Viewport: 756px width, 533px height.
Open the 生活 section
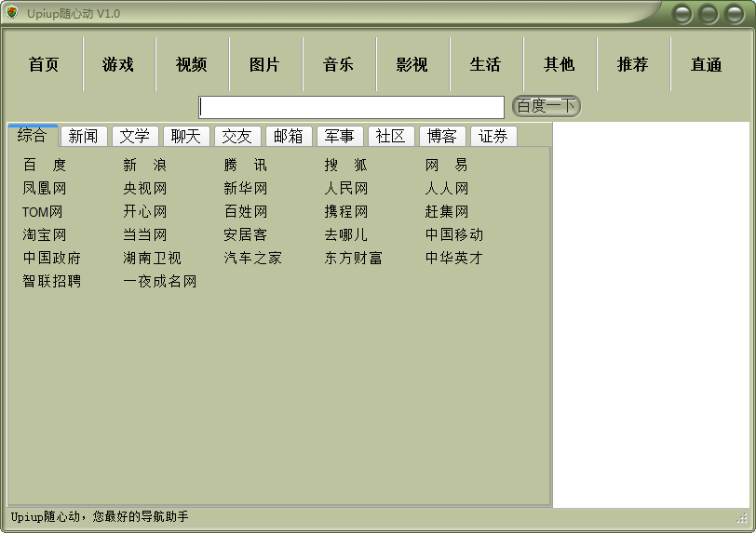pyautogui.click(x=485, y=64)
